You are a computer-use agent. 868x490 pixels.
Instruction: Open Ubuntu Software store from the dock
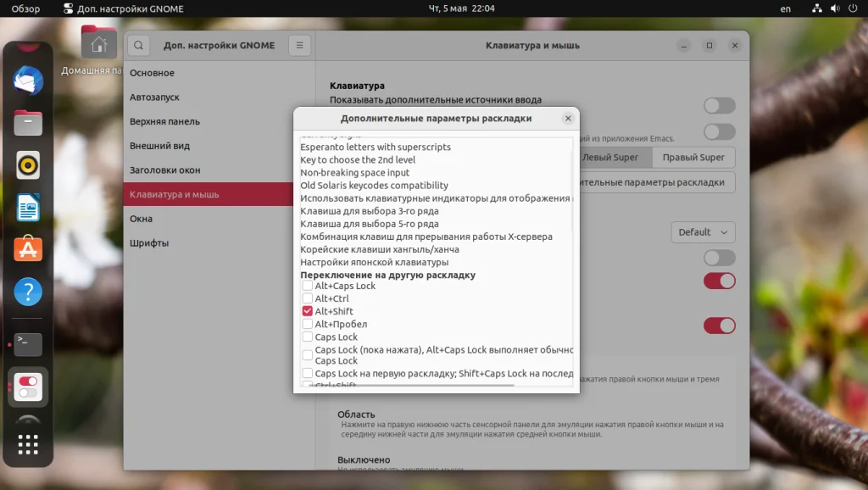[x=28, y=250]
